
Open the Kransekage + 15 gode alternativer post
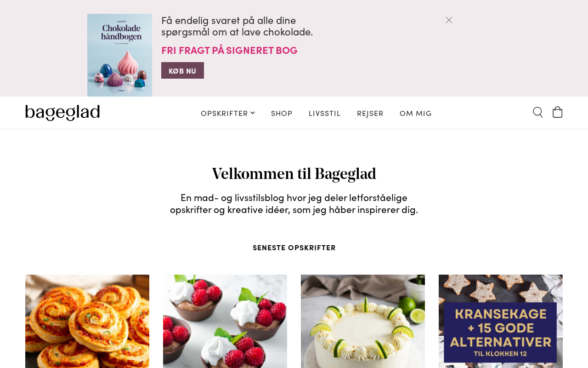pyautogui.click(x=501, y=321)
